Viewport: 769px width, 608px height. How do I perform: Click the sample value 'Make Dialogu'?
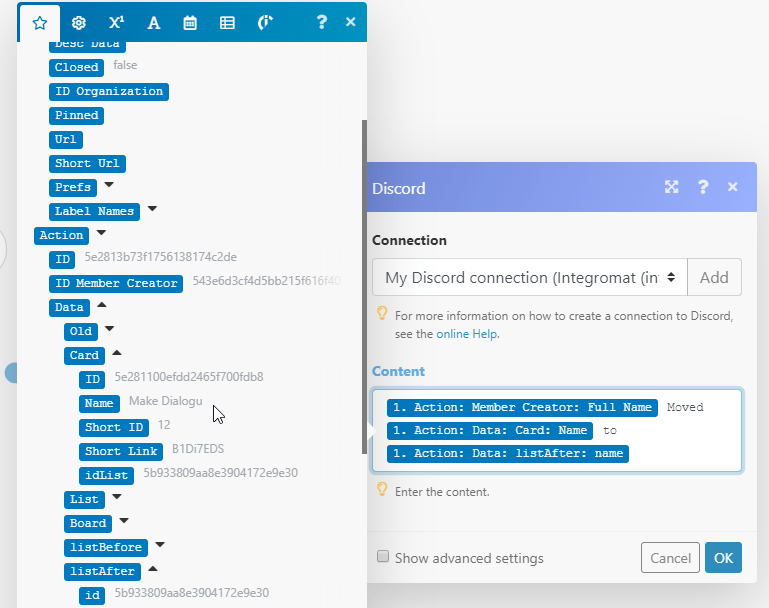click(165, 401)
